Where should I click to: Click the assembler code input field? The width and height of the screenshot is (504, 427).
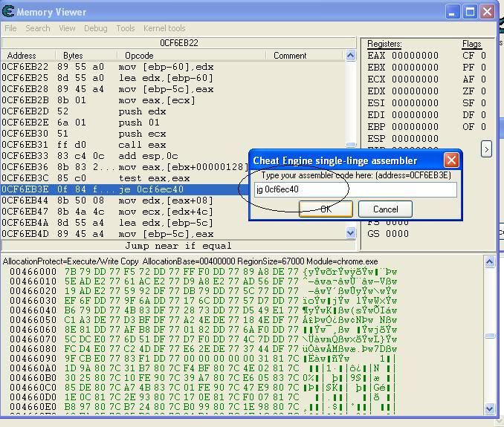[x=355, y=189]
